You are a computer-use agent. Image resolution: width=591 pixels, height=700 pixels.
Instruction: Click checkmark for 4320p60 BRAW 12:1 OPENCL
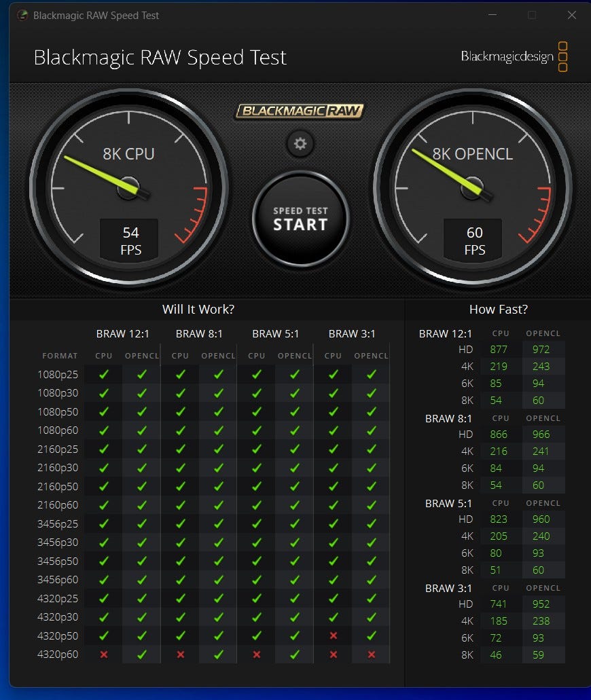coord(141,655)
